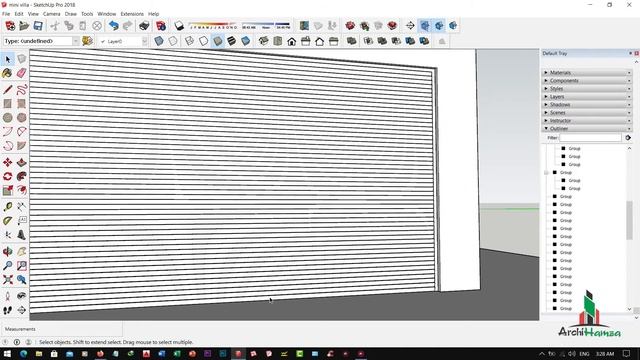
Task: Click the Redo arrow in toolbar
Action: click(127, 26)
